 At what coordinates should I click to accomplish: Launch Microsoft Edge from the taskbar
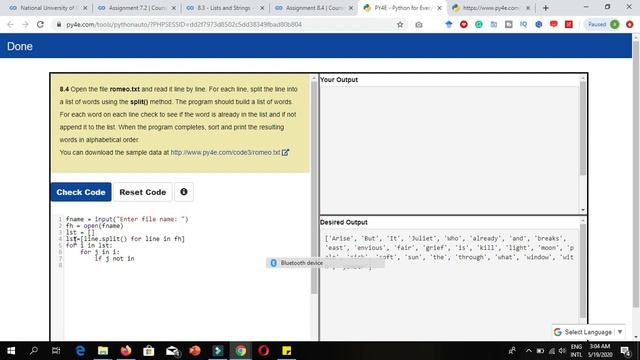(x=80, y=351)
